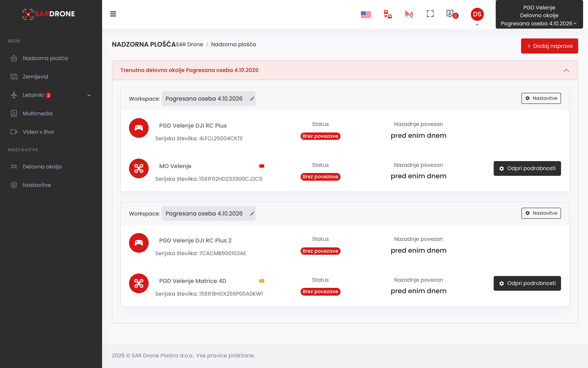The width and height of the screenshot is (588, 368).
Task: Click drone icon for MO Velenje
Action: (139, 168)
